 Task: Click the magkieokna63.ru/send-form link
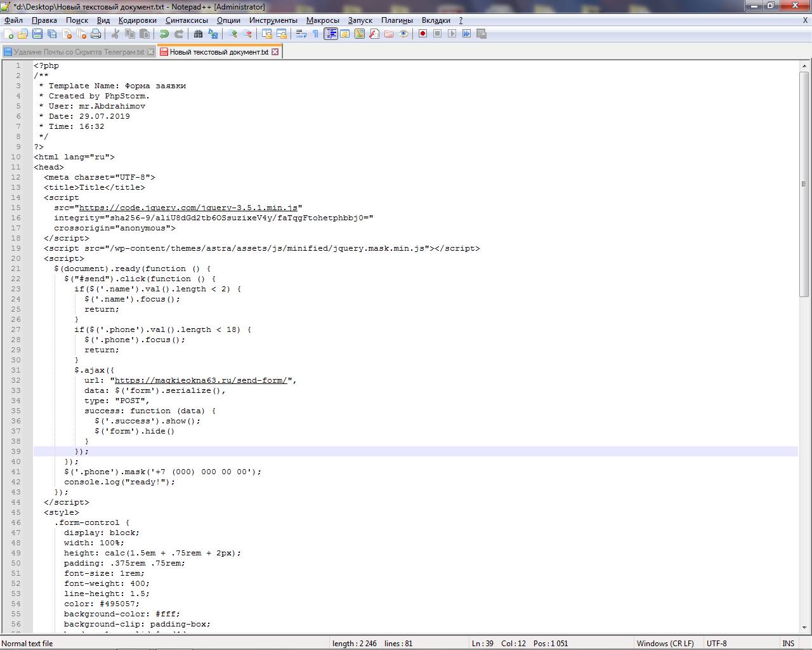(x=201, y=380)
